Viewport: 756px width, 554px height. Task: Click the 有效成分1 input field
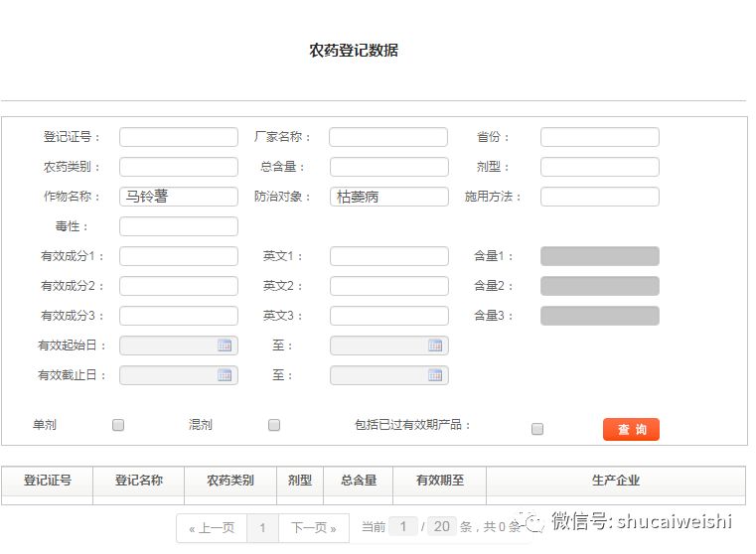(x=179, y=256)
